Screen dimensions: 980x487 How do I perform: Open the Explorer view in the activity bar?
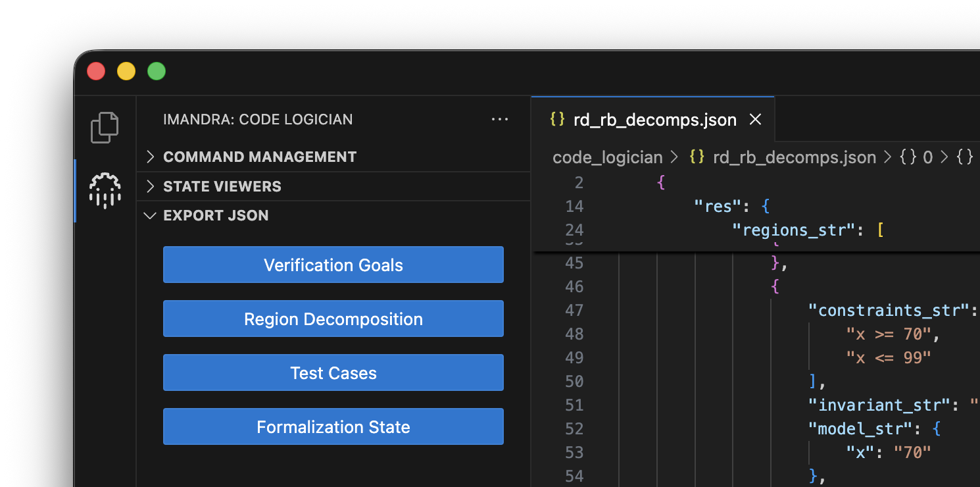click(105, 126)
